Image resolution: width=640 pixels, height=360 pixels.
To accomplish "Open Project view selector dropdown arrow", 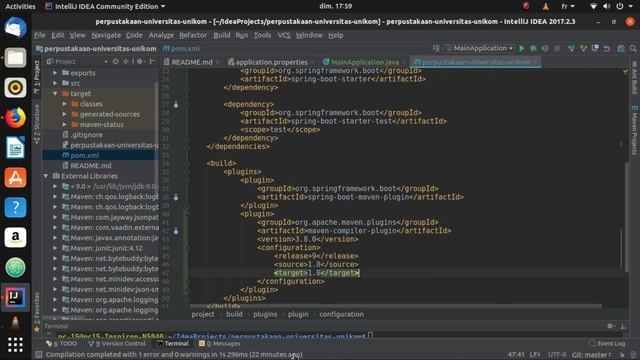I will [x=106, y=62].
